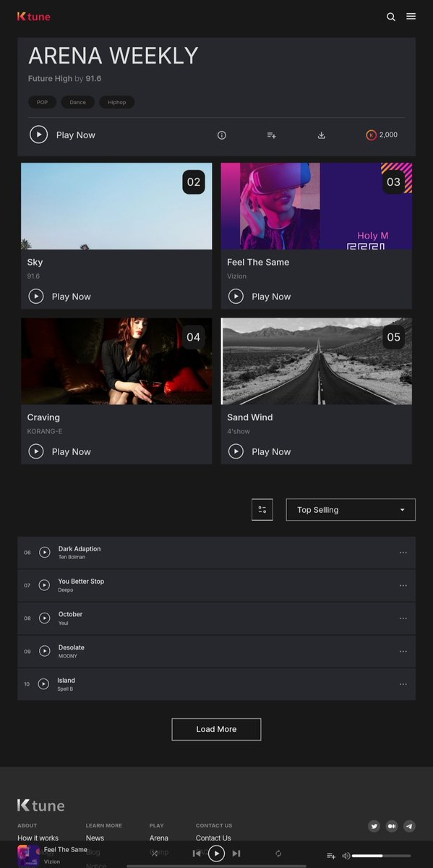Screen dimensions: 433x868
Task: Click the October track title
Action: (71, 614)
